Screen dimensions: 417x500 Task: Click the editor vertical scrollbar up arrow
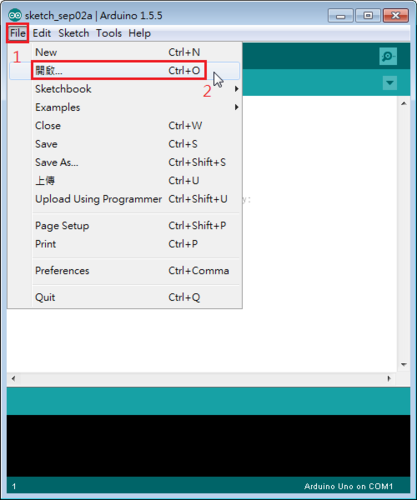(x=404, y=104)
